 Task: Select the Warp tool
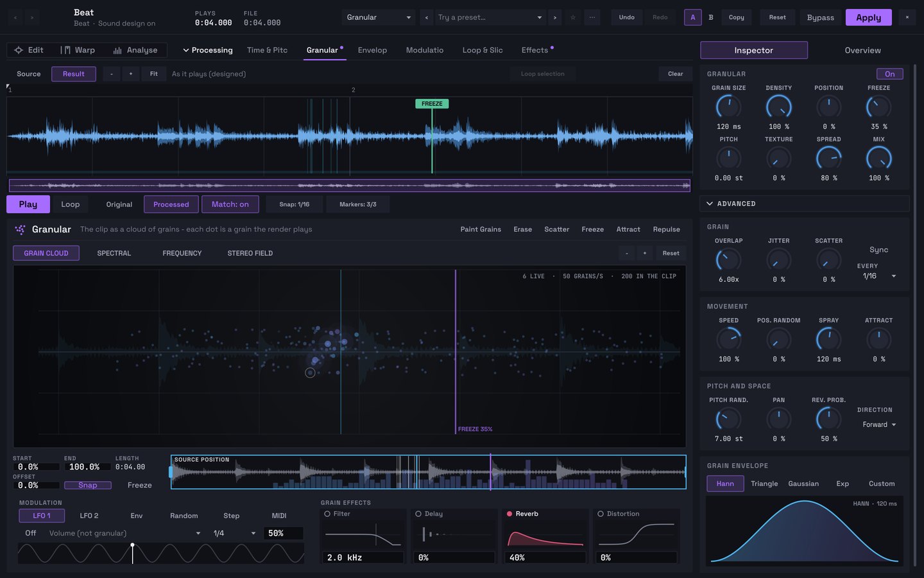point(78,50)
